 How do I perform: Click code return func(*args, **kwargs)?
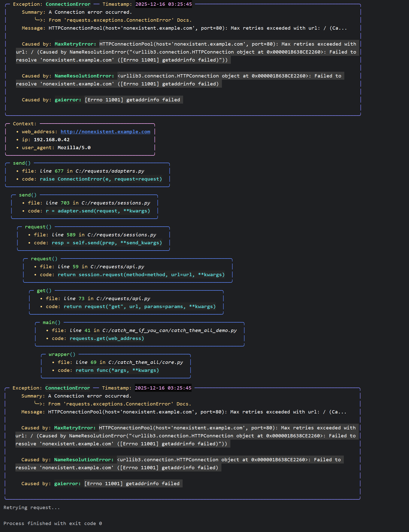coord(117,370)
